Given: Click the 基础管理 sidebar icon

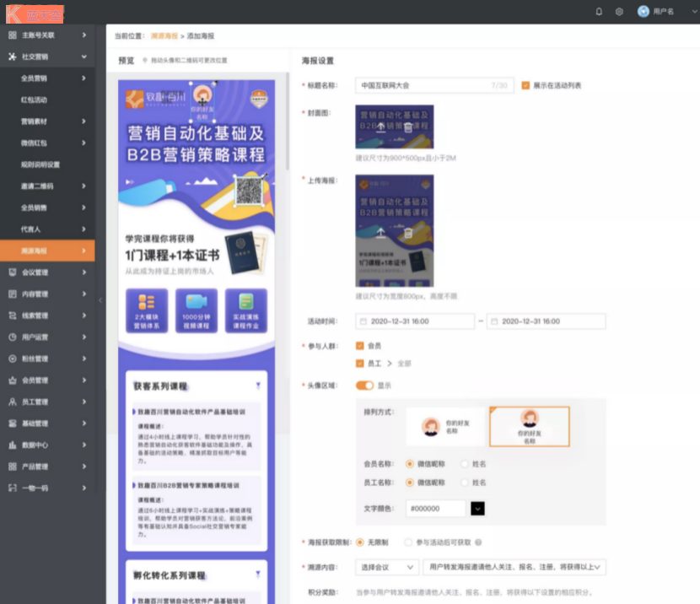Looking at the screenshot, I should pos(13,423).
